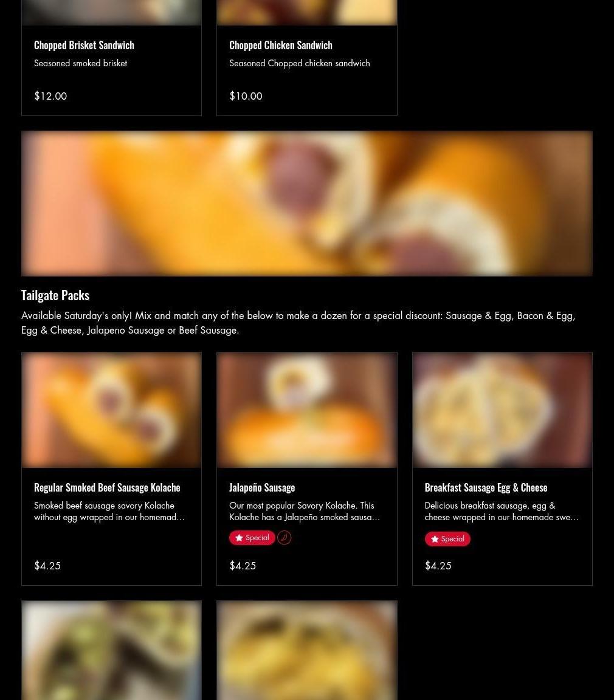Screen dimensions: 614x700
Task: Open the bottom-row green food photo
Action: (112, 650)
